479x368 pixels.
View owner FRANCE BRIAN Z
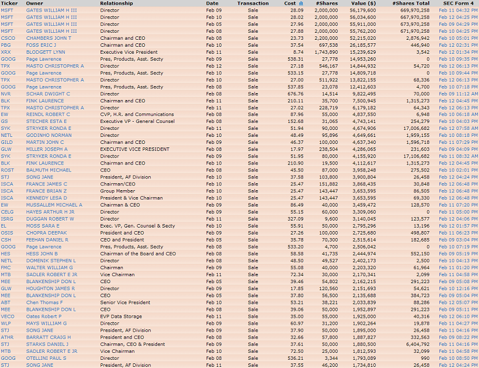pyautogui.click(x=46, y=191)
